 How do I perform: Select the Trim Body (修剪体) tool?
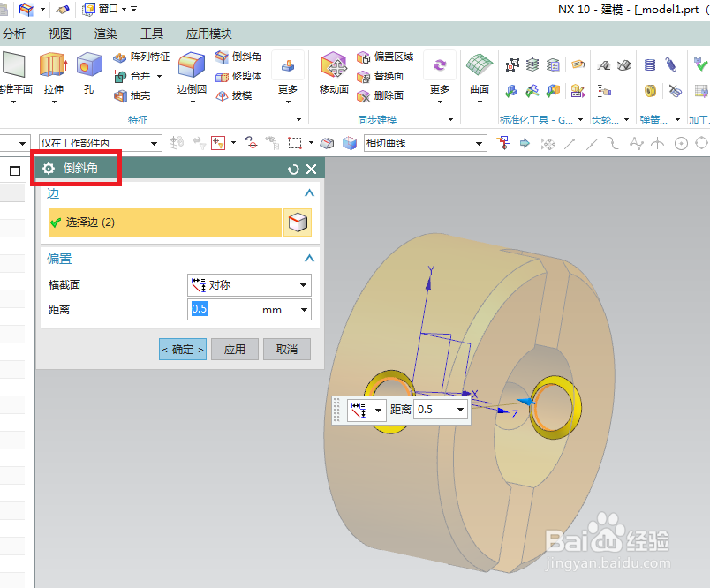click(238, 76)
